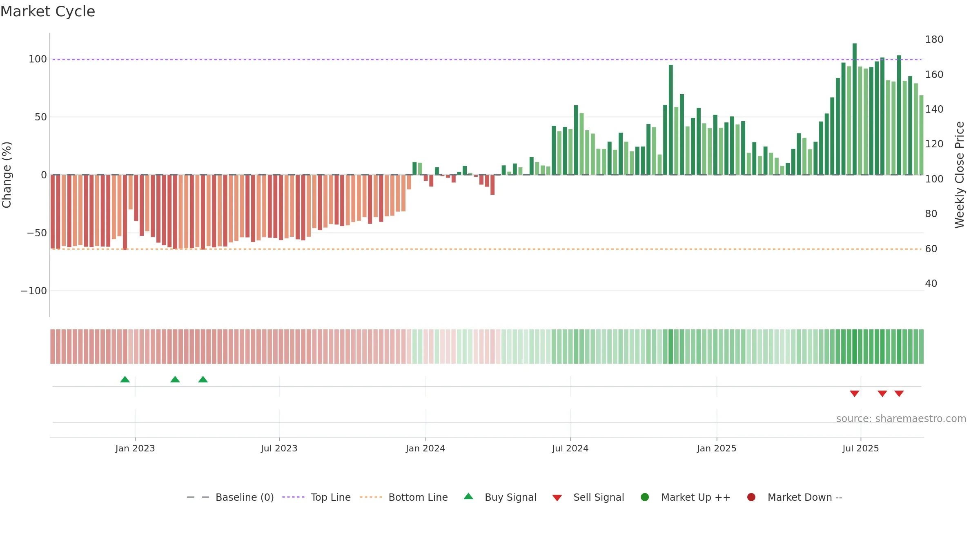
Task: Click the Jan 2023 axis label
Action: point(135,449)
